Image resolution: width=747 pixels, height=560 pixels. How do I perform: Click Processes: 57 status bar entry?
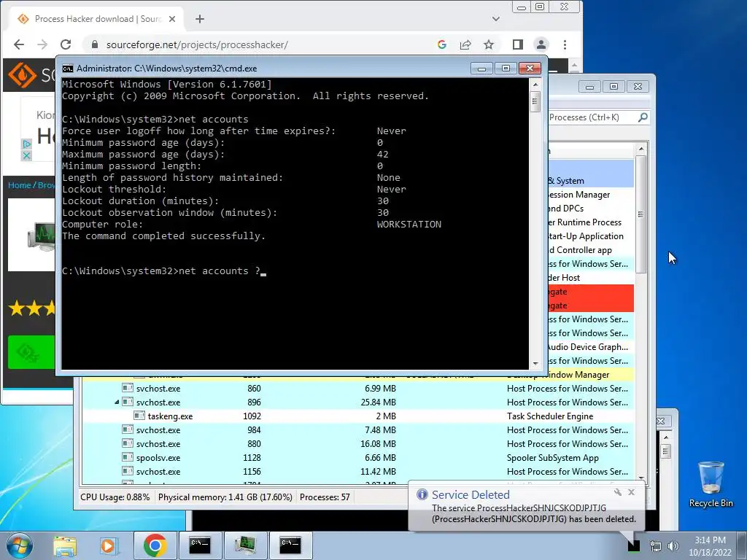(x=325, y=497)
